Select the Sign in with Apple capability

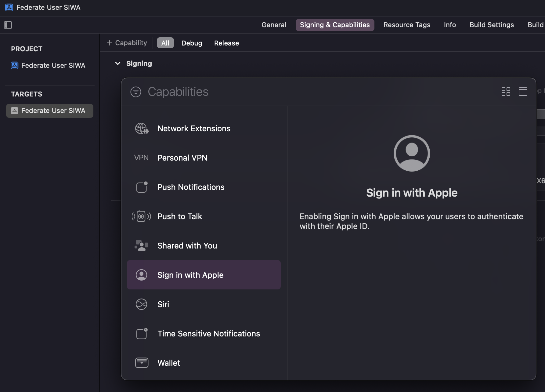[x=190, y=275]
